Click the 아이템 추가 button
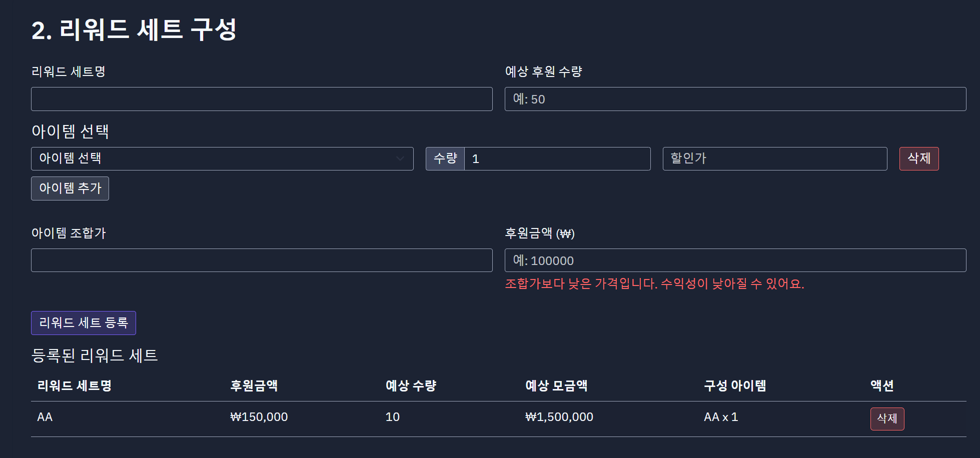980x458 pixels. coord(70,188)
